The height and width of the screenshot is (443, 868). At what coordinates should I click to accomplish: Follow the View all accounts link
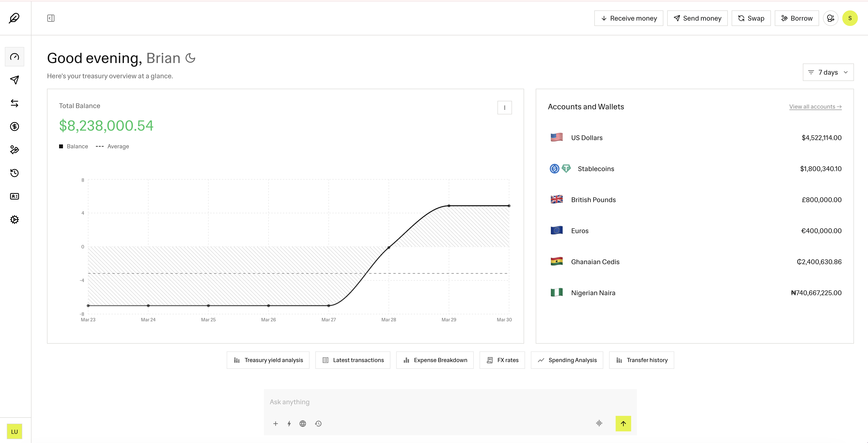[x=815, y=107]
